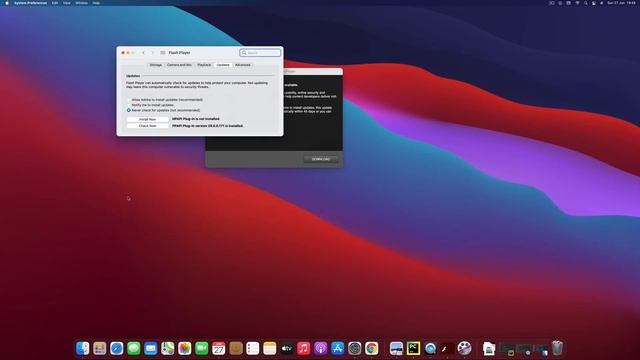Open the Trash in dock

point(557,348)
